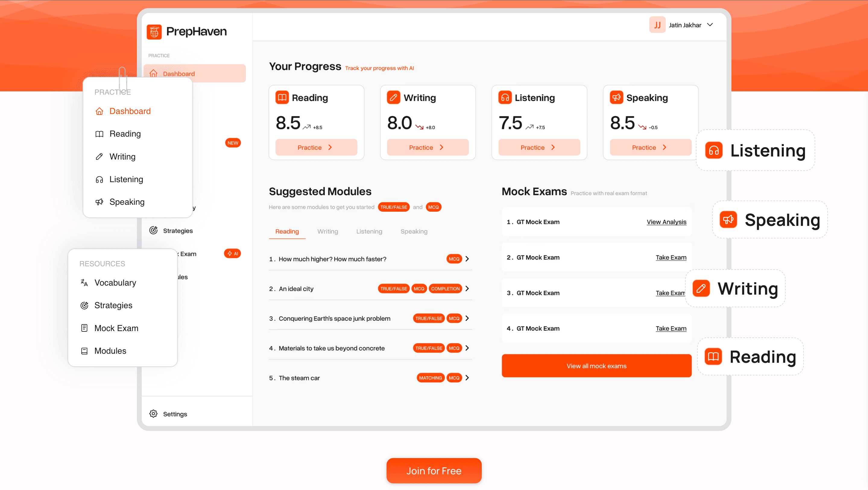This screenshot has width=868, height=490.
Task: Click the Listening practice icon
Action: pyautogui.click(x=505, y=97)
